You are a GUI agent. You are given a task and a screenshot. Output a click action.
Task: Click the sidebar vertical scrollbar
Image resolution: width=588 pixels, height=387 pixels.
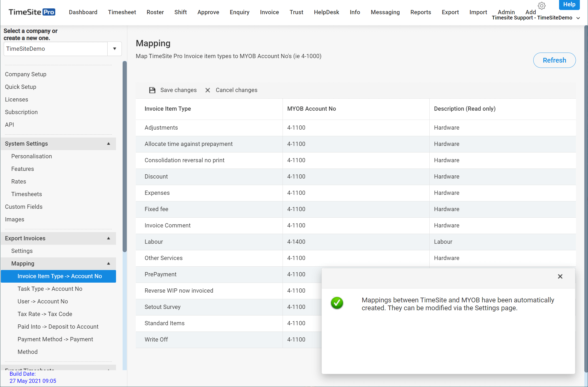125,156
